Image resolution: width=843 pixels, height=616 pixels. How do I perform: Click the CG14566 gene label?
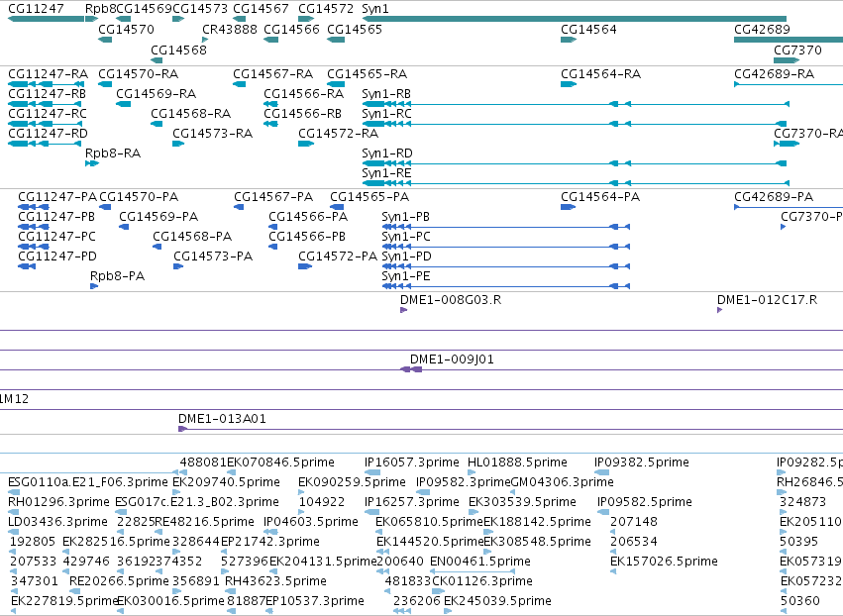coord(291,29)
